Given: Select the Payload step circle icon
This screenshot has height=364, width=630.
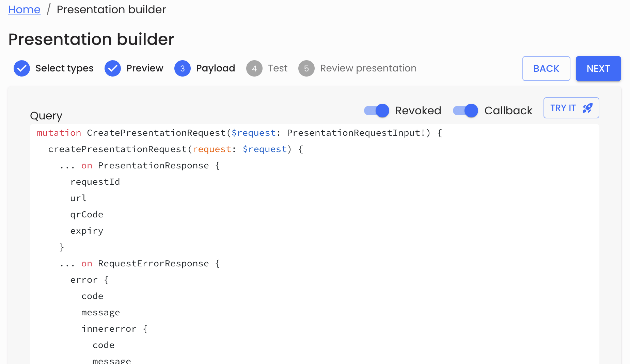Looking at the screenshot, I should point(183,68).
